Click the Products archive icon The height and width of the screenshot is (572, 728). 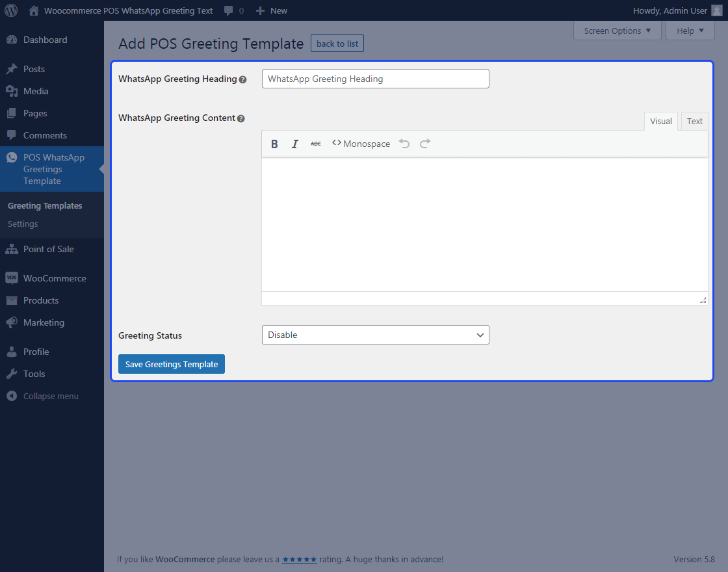coord(12,300)
